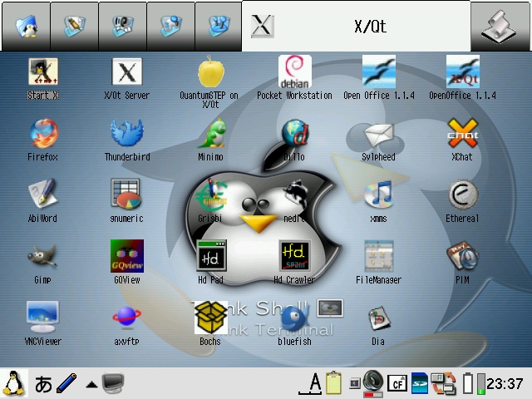The width and height of the screenshot is (532, 399).
Task: Open the SD card status icon in tray
Action: click(x=420, y=383)
